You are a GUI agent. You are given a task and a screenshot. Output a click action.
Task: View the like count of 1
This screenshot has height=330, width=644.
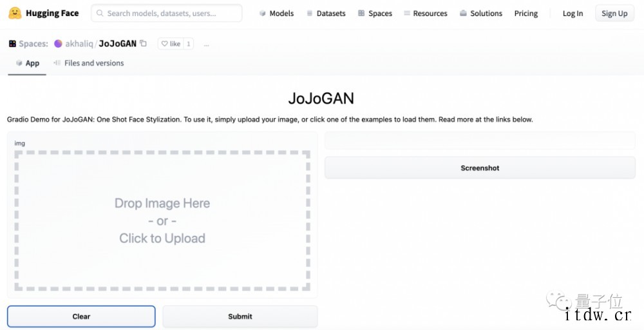point(189,44)
